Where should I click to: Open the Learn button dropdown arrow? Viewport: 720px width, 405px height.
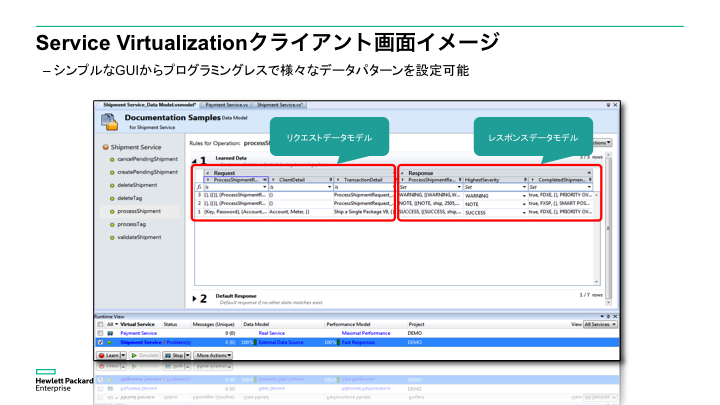pyautogui.click(x=123, y=355)
